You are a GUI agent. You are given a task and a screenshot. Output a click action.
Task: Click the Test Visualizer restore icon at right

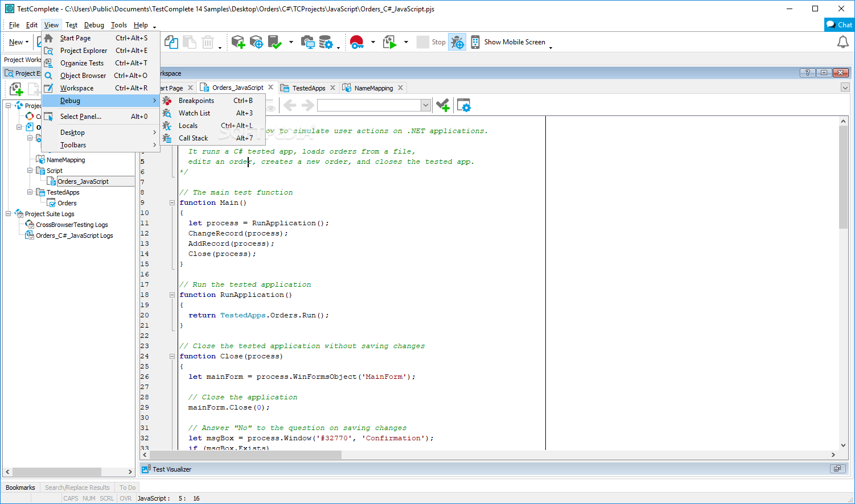(837, 469)
